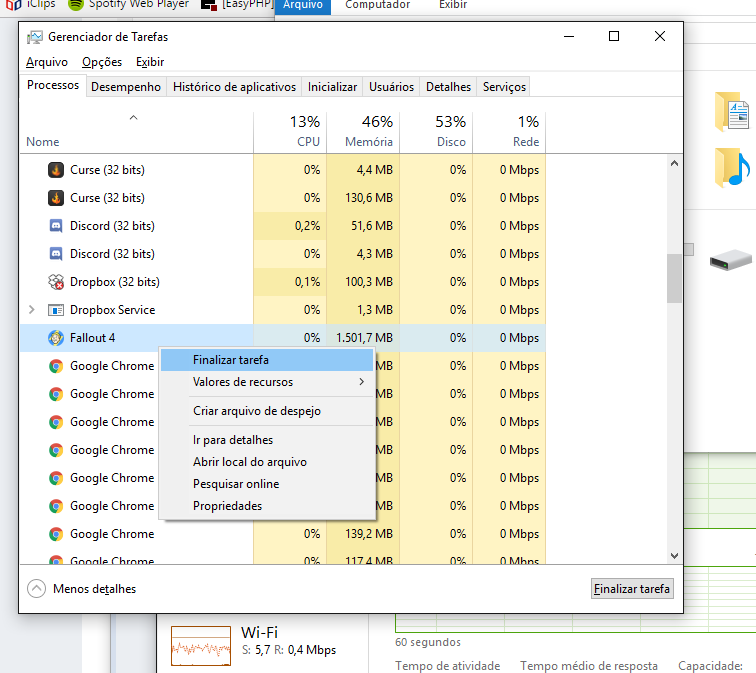Click the Spotify Web Player tab icon
Screen dimensions: 756x673
pyautogui.click(x=76, y=4)
